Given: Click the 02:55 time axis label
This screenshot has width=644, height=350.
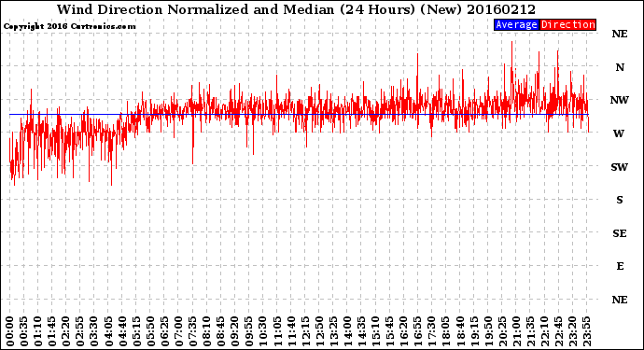Looking at the screenshot, I should tap(80, 331).
